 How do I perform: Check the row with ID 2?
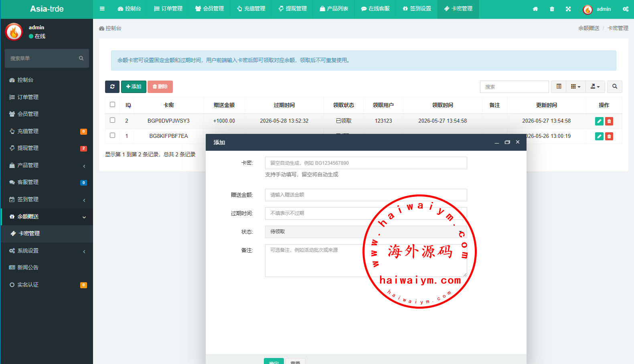pyautogui.click(x=112, y=120)
